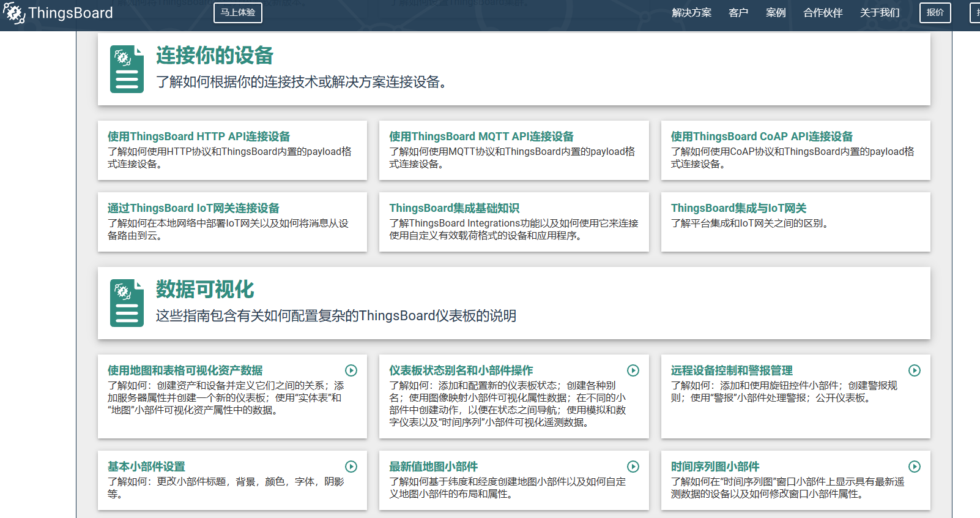Open 通过ThingsBoard IoT网关连接设备 link
This screenshot has height=518, width=980.
click(193, 208)
